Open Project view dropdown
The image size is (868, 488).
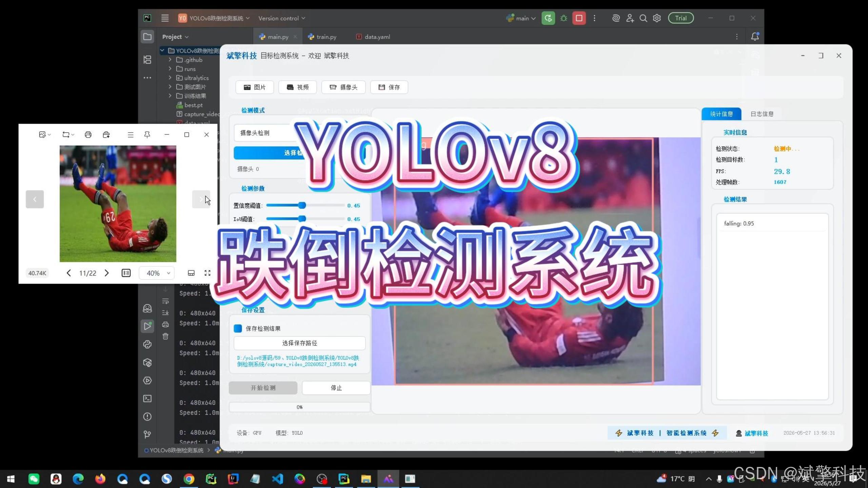[x=175, y=37]
